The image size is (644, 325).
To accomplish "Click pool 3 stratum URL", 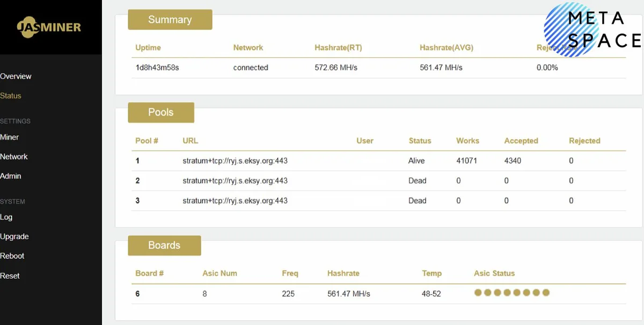I will point(235,200).
